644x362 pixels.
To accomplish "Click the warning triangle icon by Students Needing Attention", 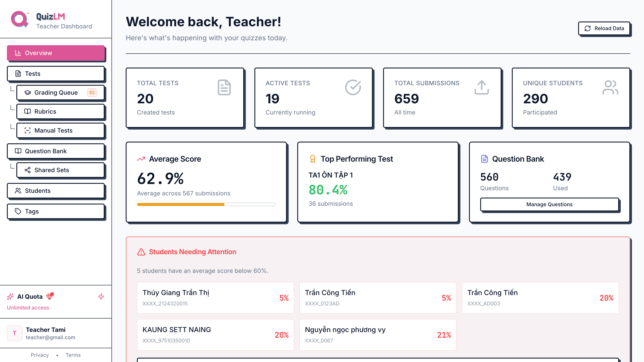I will tap(141, 252).
